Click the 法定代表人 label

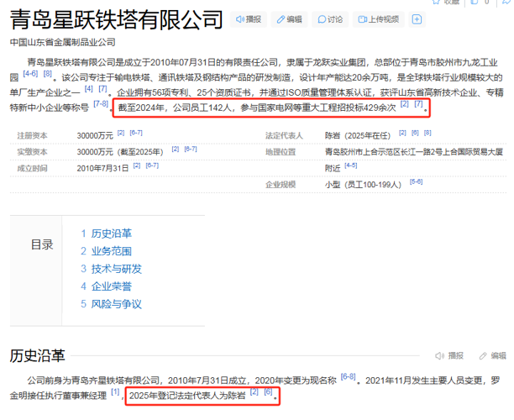click(x=284, y=136)
